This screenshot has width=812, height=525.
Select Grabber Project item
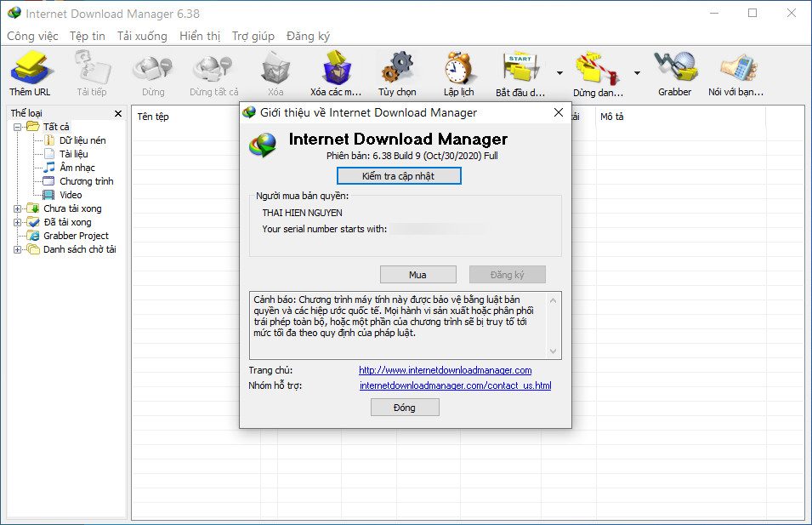[76, 236]
